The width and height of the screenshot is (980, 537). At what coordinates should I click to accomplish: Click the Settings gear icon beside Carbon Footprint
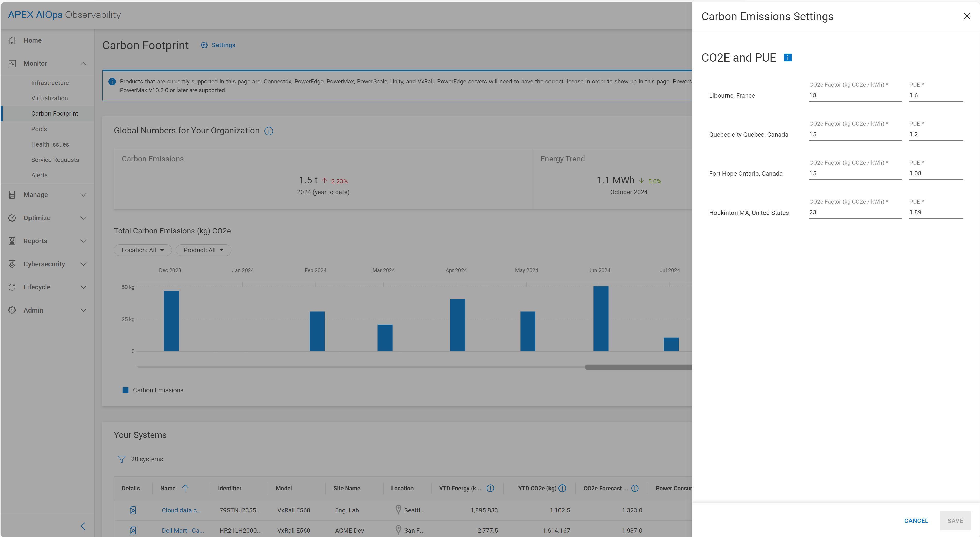coord(204,45)
